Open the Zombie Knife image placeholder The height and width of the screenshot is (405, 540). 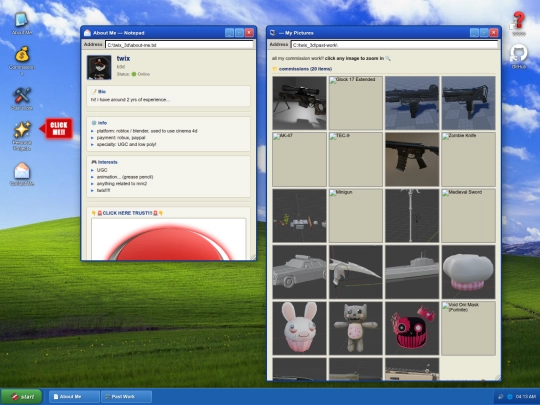468,159
